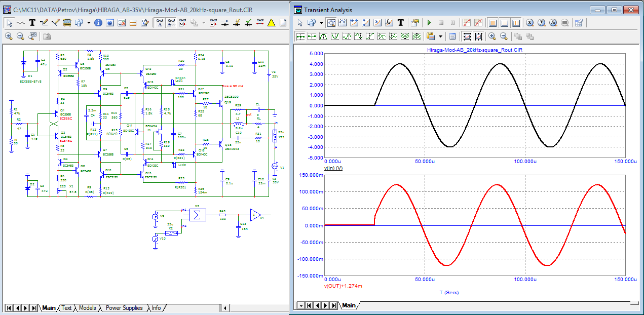Image resolution: width=644 pixels, height=315 pixels.
Task: Toggle Scale mode in analysis toolbar
Action: [x=330, y=23]
